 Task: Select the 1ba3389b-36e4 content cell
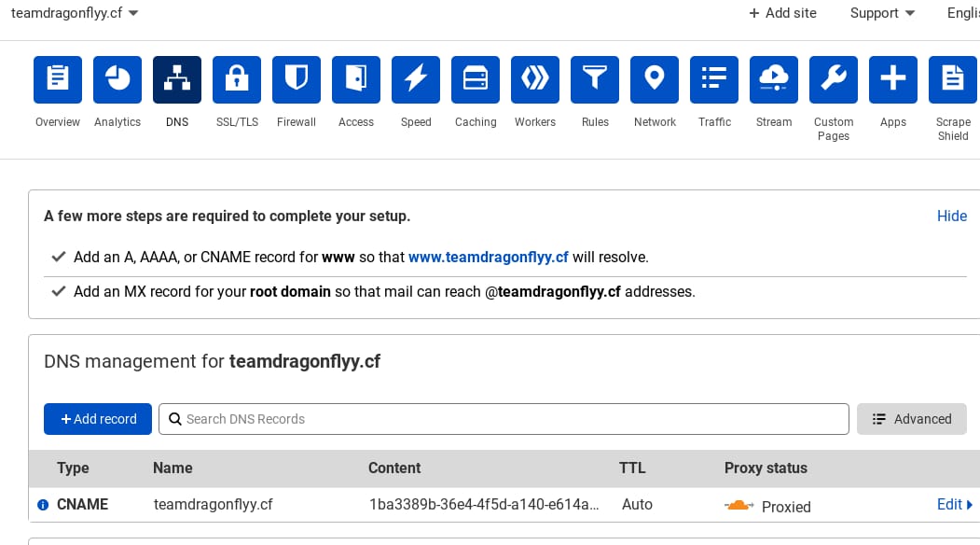point(484,504)
